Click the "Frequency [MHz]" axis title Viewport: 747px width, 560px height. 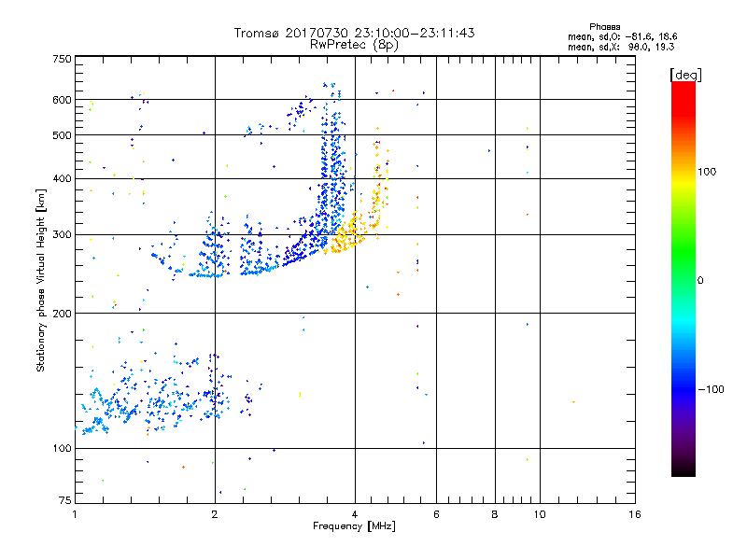coord(354,525)
